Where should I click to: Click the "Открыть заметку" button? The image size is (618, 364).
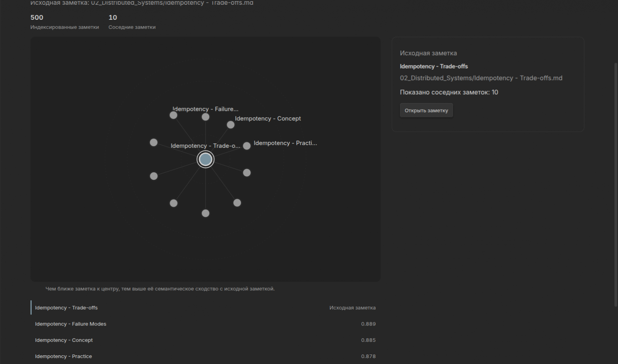pyautogui.click(x=426, y=111)
